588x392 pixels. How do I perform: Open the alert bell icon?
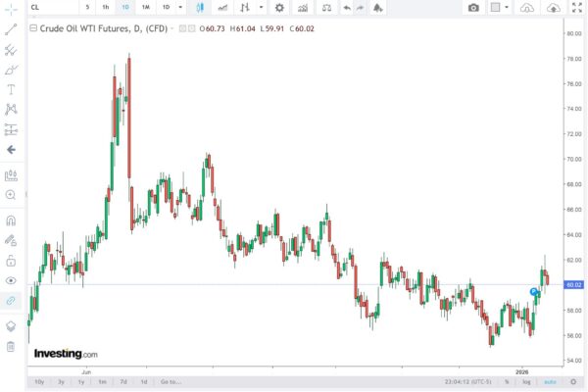pyautogui.click(x=378, y=8)
